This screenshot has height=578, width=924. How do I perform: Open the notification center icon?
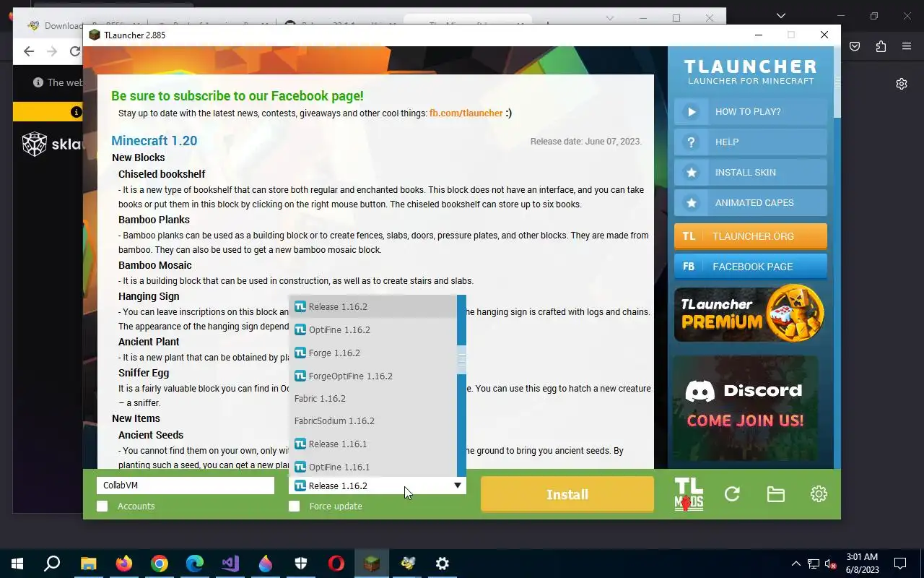click(x=900, y=564)
